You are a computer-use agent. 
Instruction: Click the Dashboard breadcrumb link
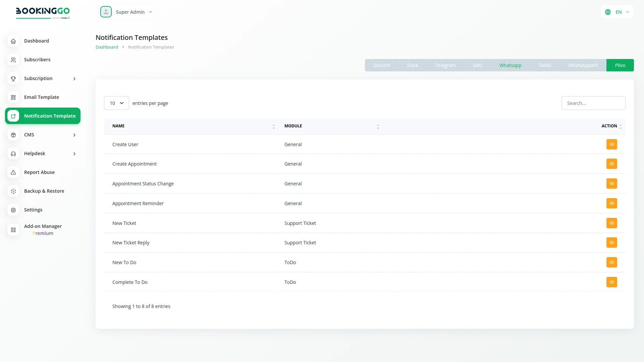107,47
